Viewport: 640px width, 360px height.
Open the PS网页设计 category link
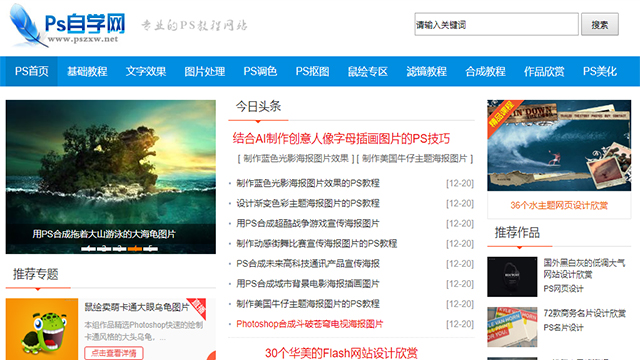(563, 289)
